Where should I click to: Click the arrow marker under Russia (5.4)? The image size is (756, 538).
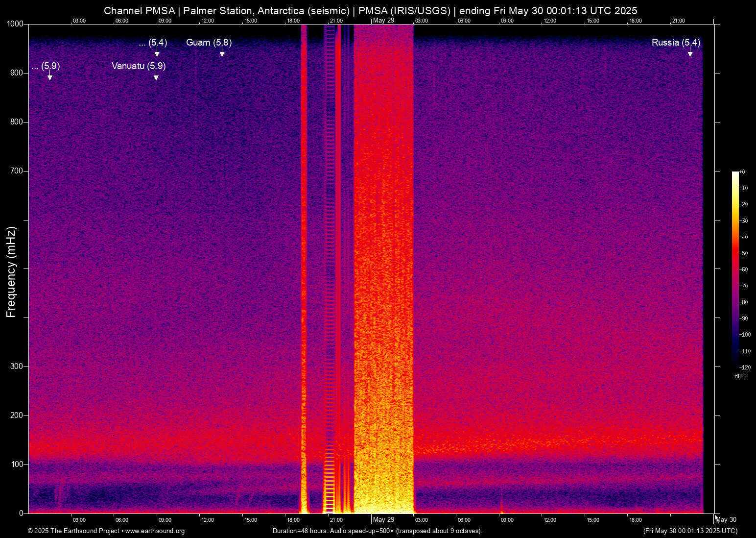point(690,53)
